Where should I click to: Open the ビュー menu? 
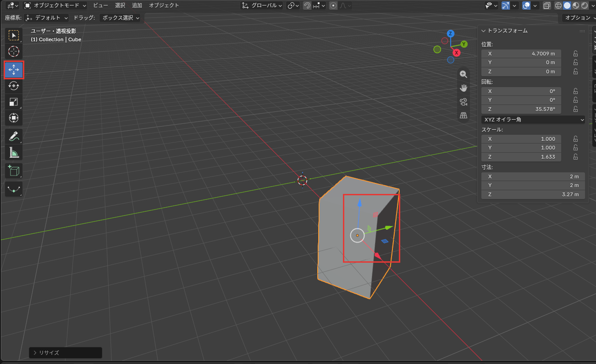(101, 6)
